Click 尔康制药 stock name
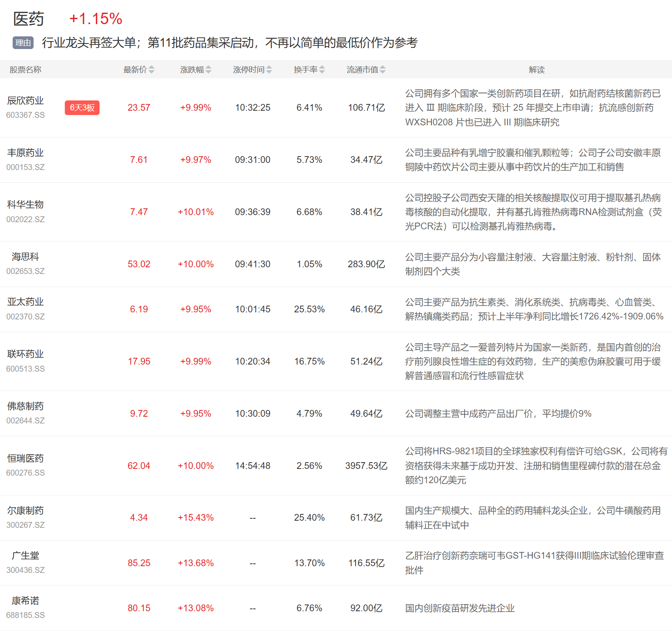Image resolution: width=672 pixels, height=631 pixels. coord(25,511)
